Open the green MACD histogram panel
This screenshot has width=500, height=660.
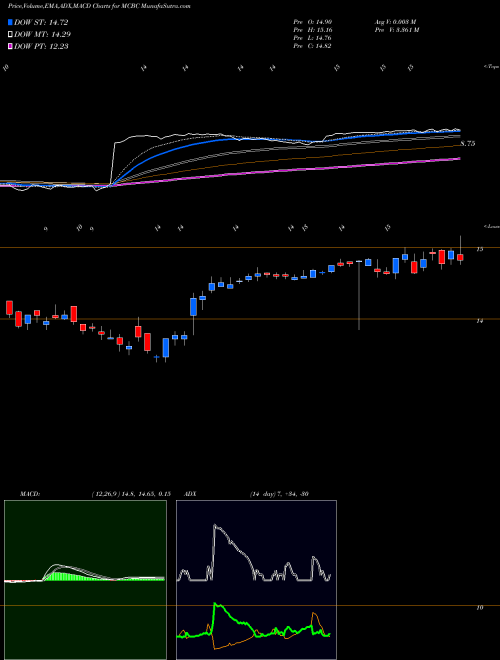click(x=85, y=580)
